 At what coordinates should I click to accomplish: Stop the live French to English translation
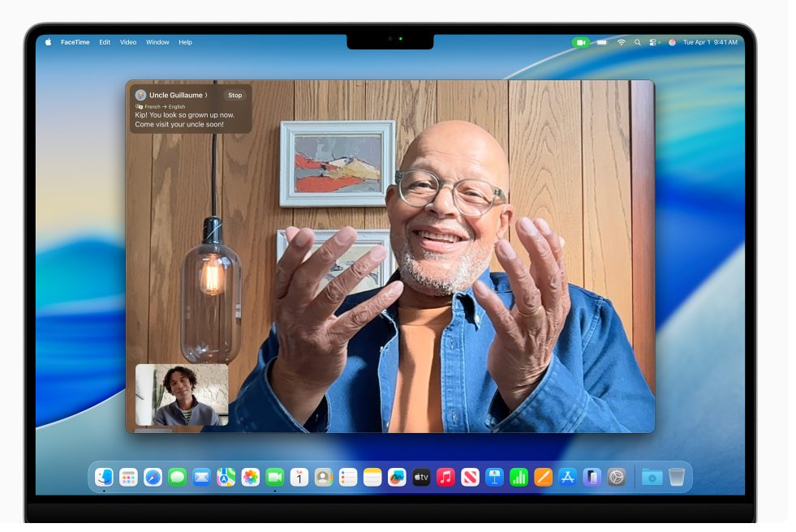click(235, 95)
